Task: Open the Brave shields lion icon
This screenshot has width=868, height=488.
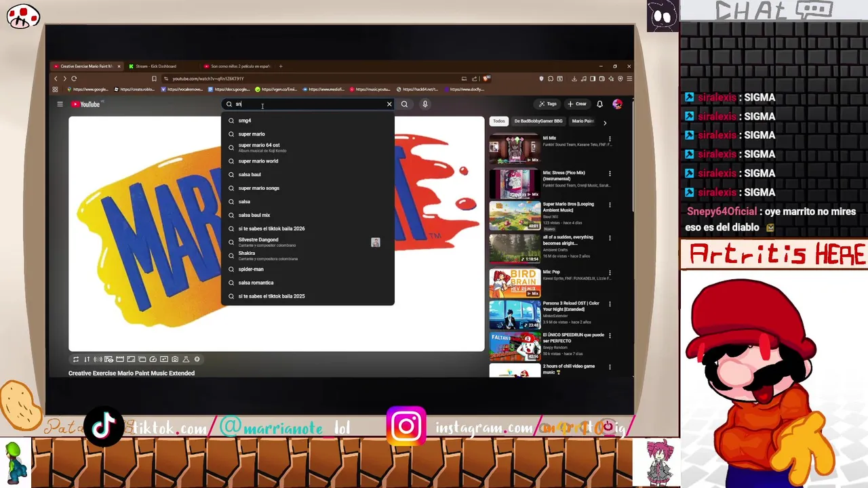Action: click(x=486, y=79)
